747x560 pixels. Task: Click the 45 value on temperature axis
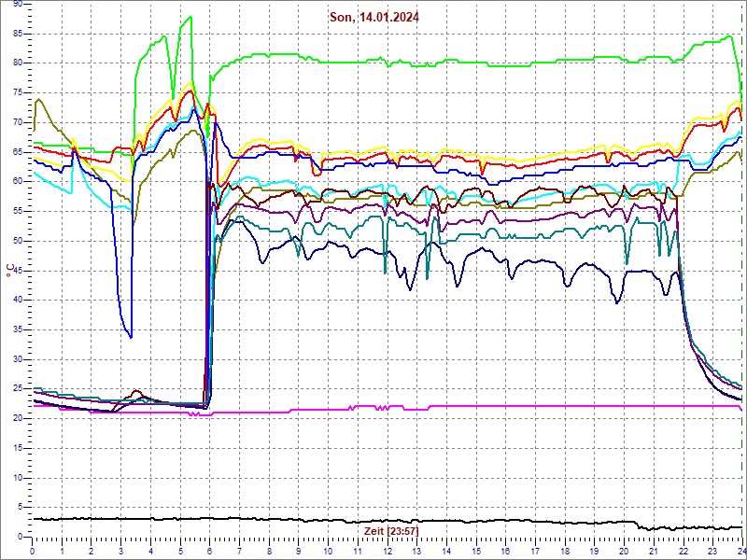point(18,271)
